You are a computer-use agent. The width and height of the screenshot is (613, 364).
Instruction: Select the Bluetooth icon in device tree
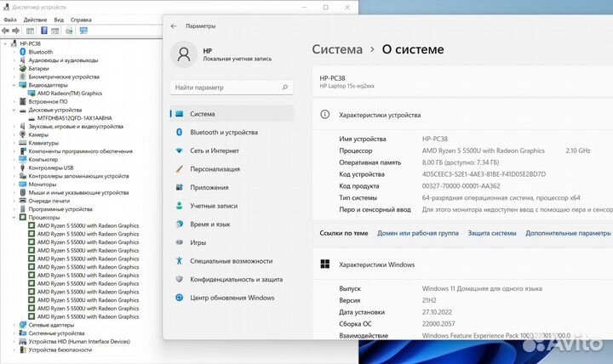pyautogui.click(x=23, y=52)
